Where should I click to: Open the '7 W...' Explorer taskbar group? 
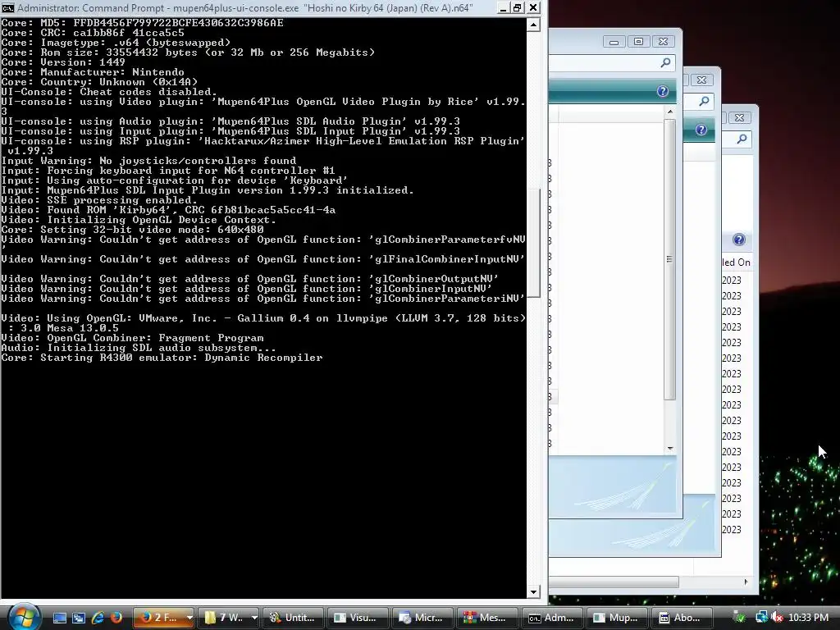pos(224,618)
